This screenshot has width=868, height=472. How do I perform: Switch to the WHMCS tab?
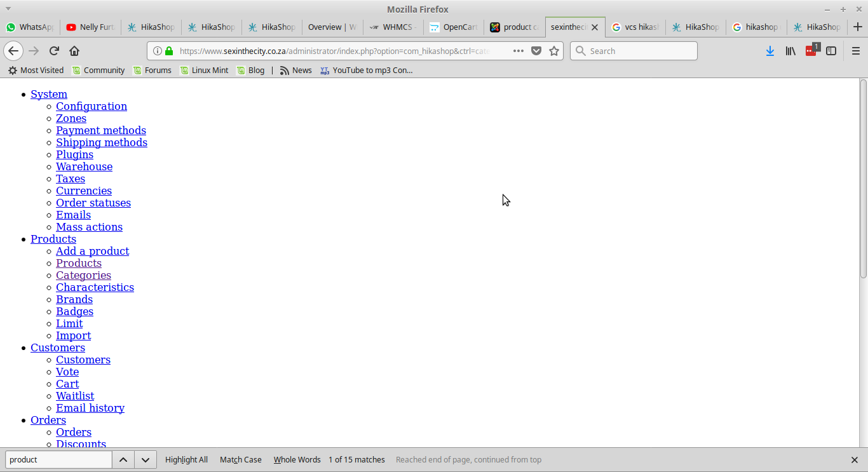point(393,27)
